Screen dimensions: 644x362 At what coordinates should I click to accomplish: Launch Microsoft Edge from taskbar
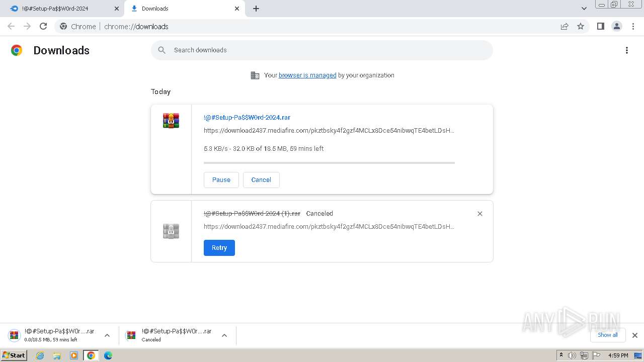tap(108, 355)
